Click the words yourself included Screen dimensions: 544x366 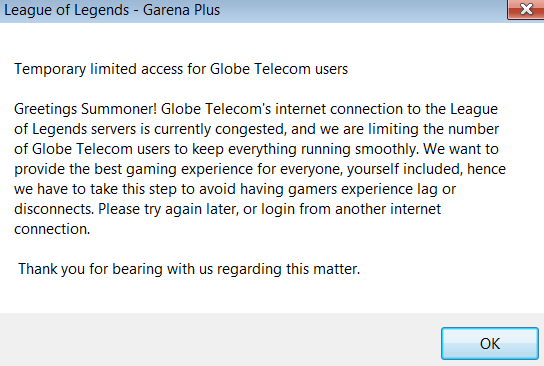(x=405, y=170)
